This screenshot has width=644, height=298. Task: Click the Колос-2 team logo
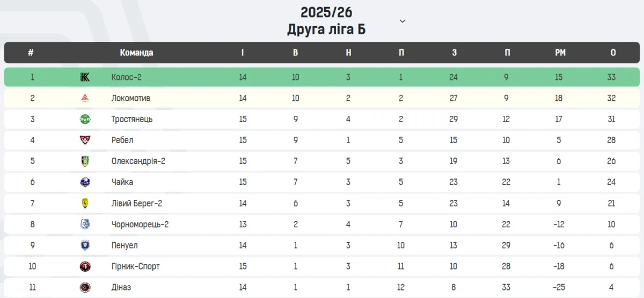coord(85,77)
